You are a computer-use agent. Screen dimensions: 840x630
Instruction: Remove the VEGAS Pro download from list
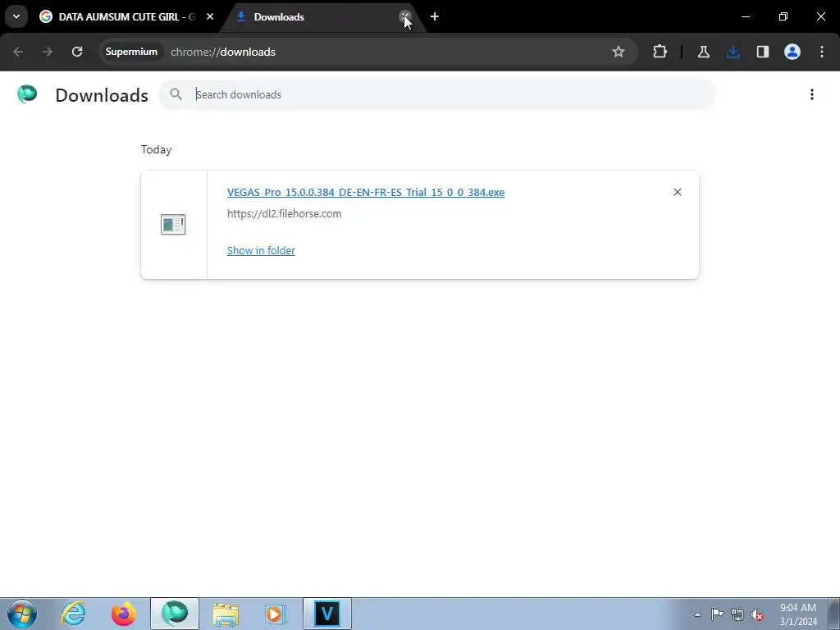click(677, 192)
